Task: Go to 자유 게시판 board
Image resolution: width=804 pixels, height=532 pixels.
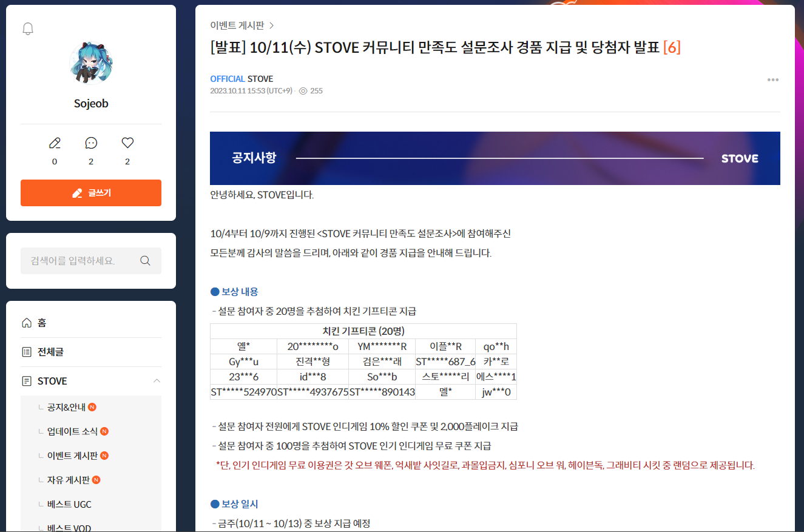Action: 68,480
